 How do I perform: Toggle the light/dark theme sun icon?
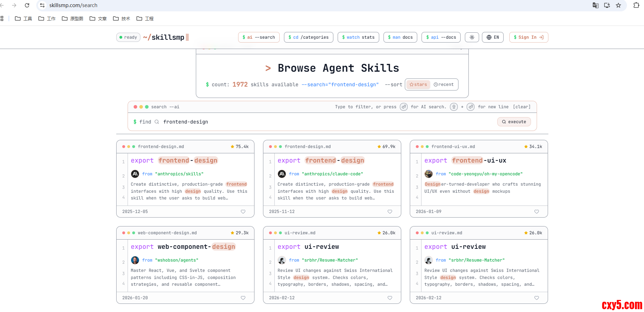472,37
